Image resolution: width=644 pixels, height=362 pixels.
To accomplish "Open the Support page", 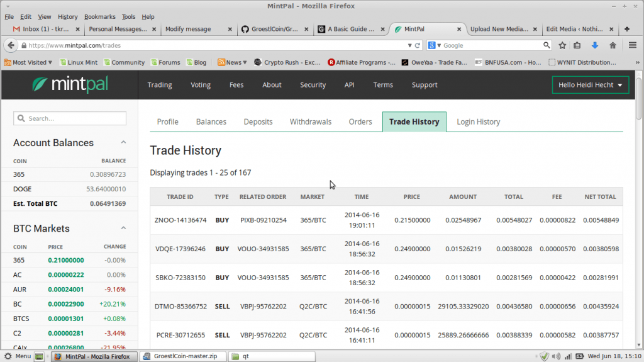I will coord(425,85).
